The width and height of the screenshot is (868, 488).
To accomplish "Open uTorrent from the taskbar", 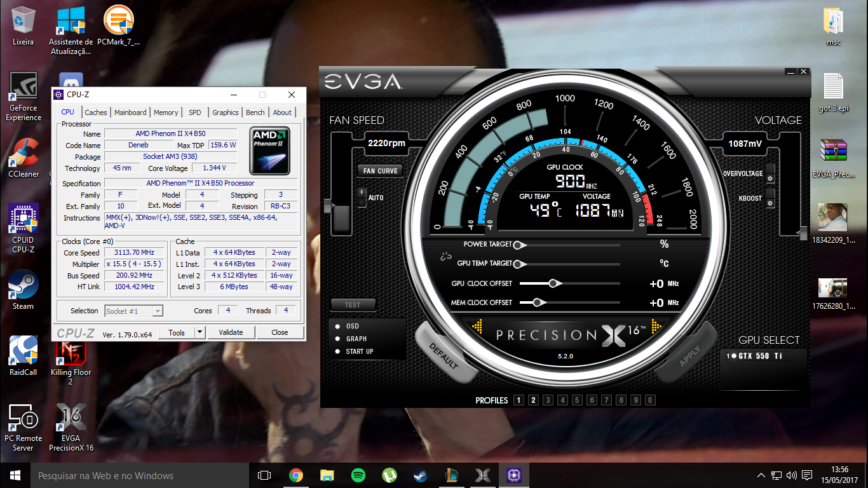I will coord(389,475).
